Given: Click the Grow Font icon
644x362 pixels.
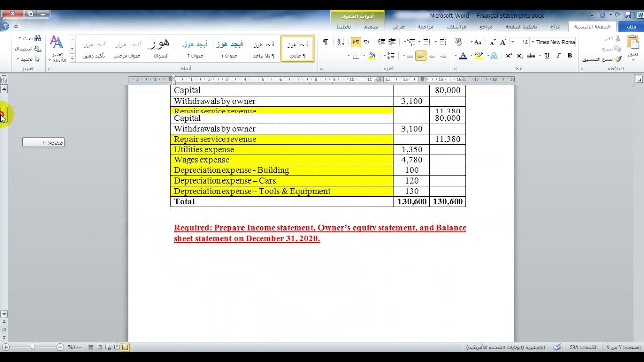Looking at the screenshot, I should [503, 42].
